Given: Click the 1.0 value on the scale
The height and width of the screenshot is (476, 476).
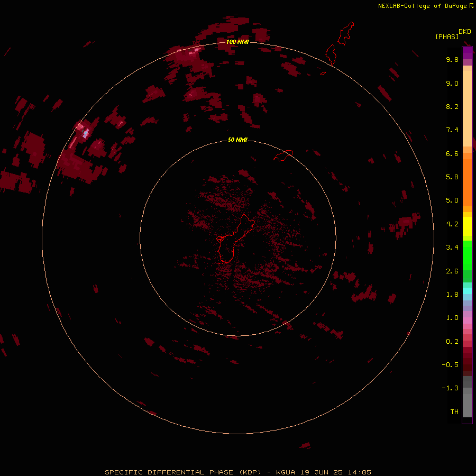Looking at the screenshot, I should (452, 318).
